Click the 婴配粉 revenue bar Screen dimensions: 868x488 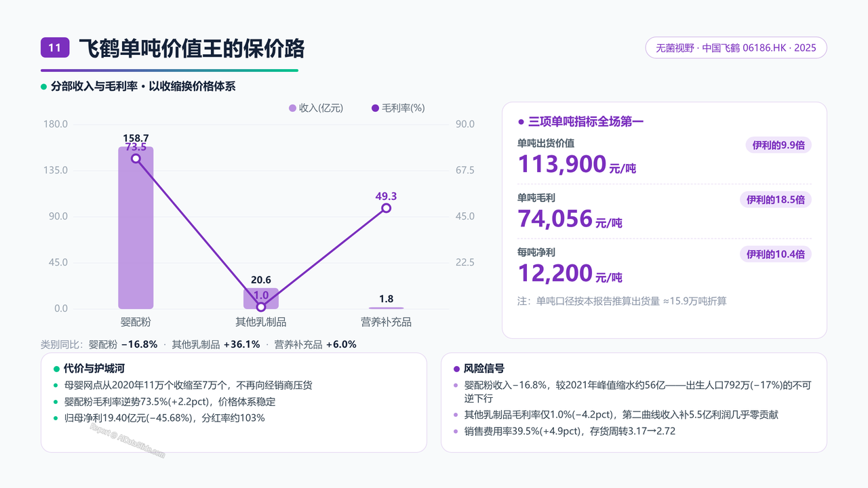pyautogui.click(x=136, y=228)
